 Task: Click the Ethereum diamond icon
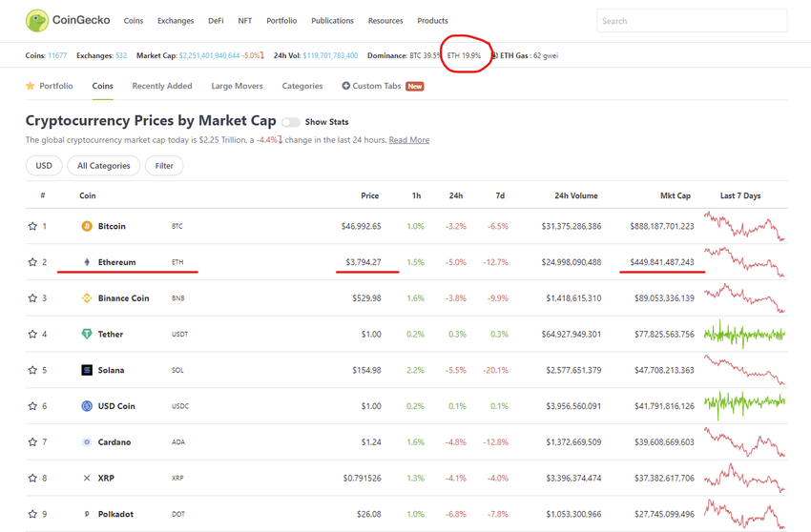(87, 262)
